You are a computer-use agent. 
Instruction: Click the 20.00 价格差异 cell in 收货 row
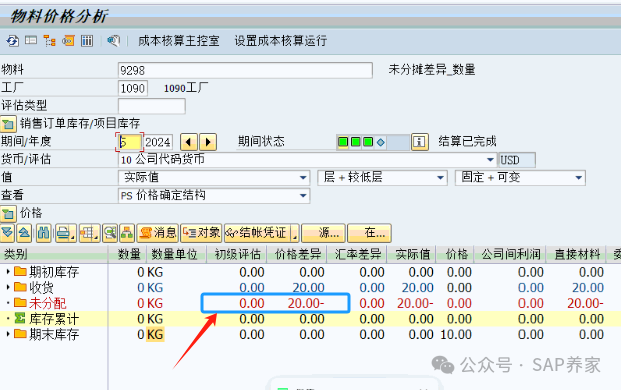308,288
